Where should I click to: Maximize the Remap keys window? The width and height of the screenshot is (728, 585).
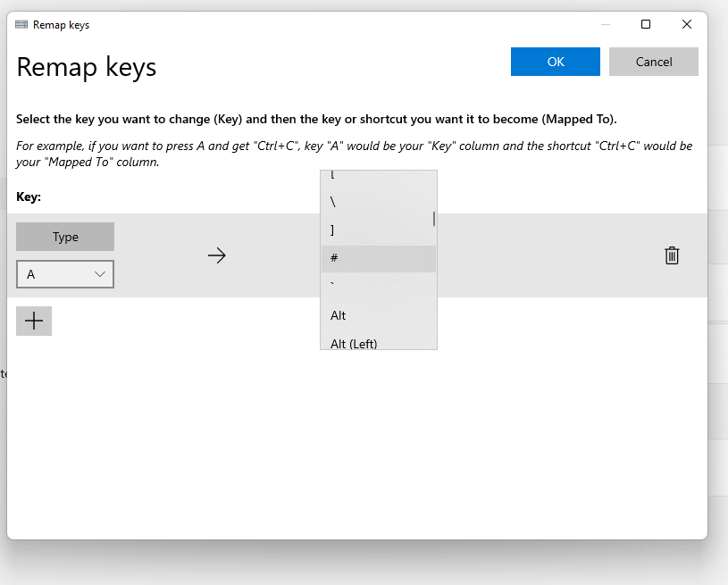(x=645, y=24)
